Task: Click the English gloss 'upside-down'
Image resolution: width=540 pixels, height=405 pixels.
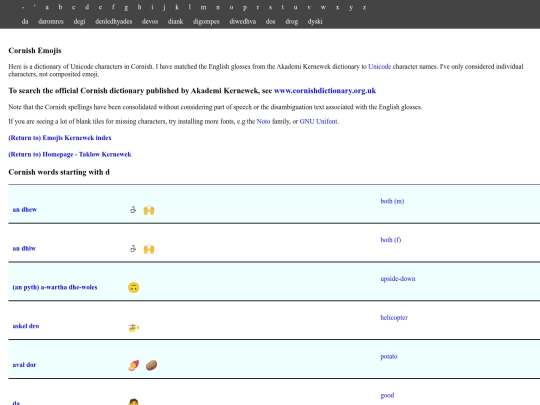Action: click(x=398, y=279)
